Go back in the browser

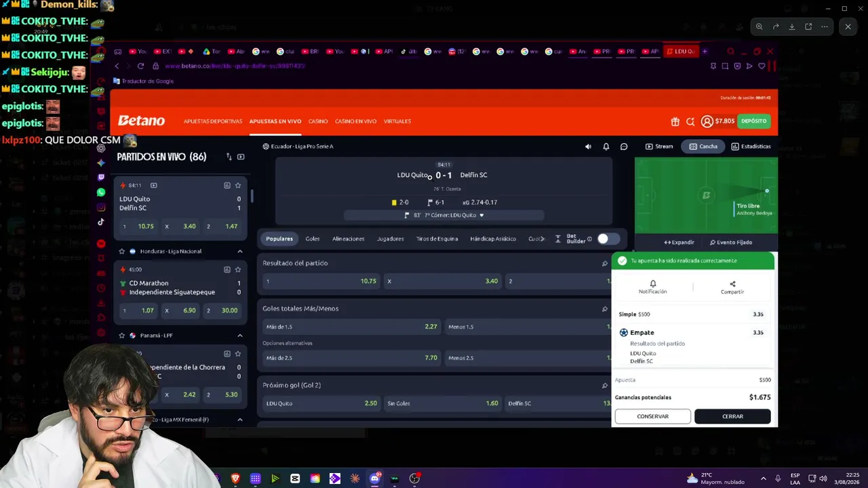coord(117,66)
